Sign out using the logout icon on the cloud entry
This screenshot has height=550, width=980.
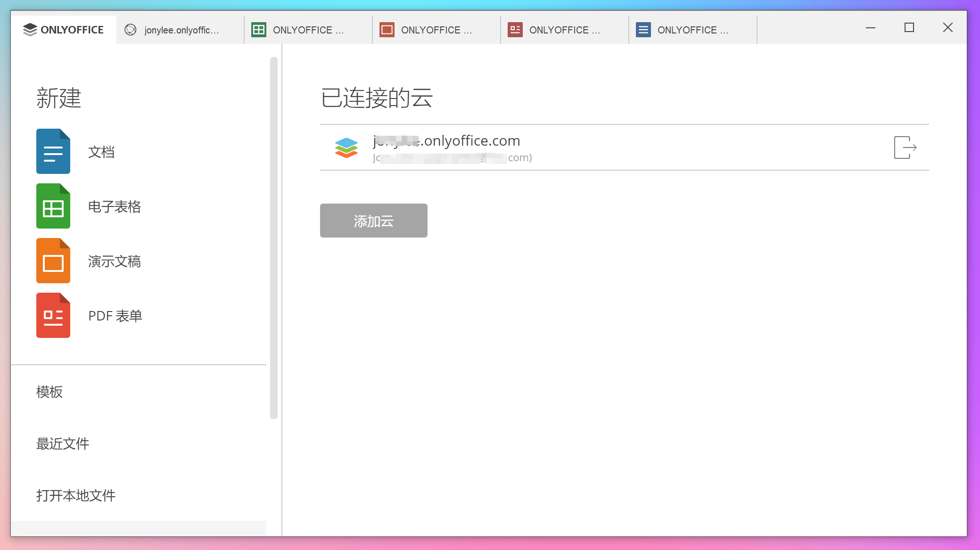(905, 148)
